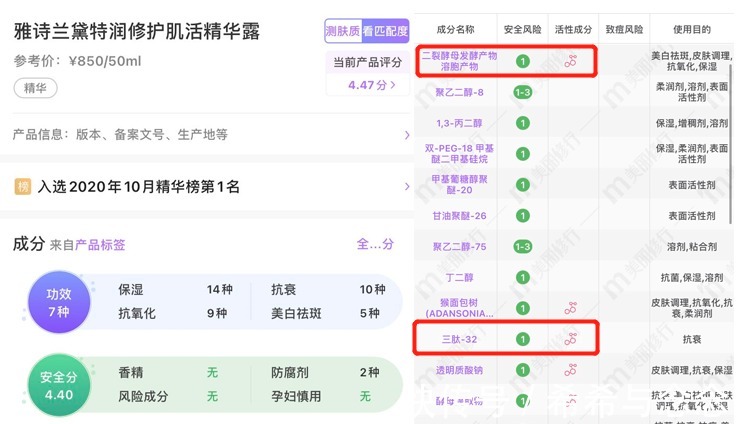Click the product title 雅诗兰黛特润修护肌活精华露

[x=137, y=31]
